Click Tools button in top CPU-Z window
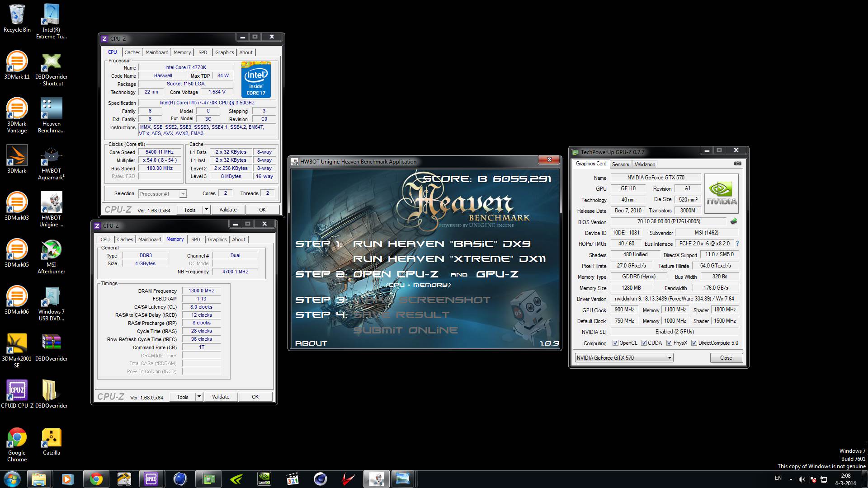The height and width of the screenshot is (488, 868). coord(190,210)
